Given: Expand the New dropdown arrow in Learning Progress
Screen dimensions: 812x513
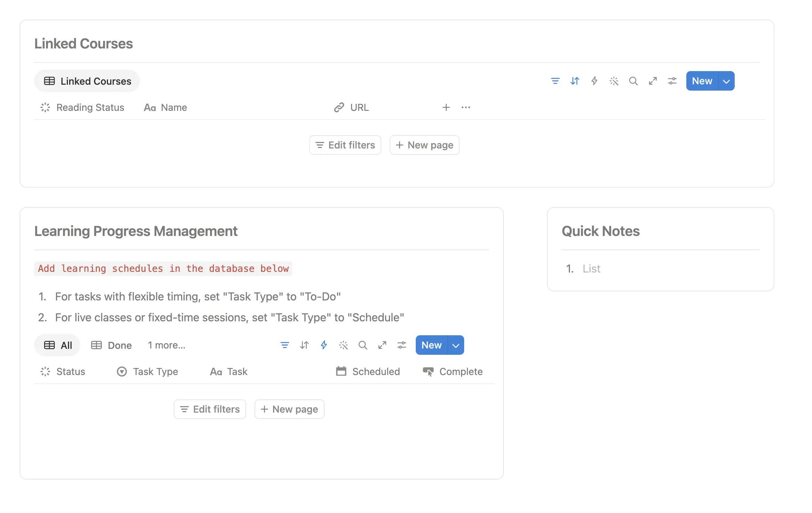Looking at the screenshot, I should [456, 345].
